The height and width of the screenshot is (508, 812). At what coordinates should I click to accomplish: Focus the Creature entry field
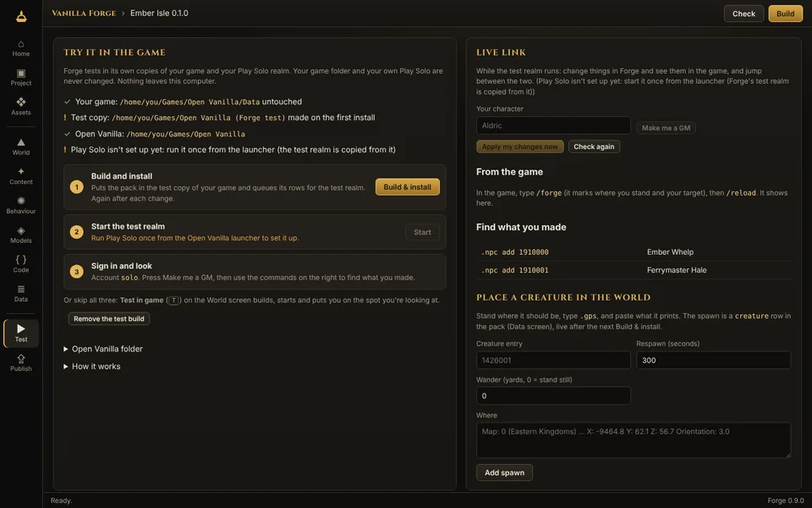[x=553, y=361]
